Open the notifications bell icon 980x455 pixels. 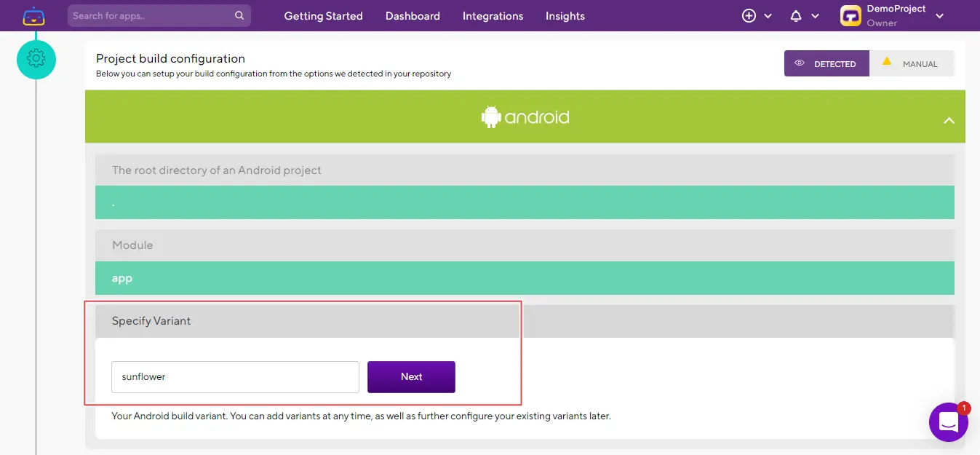[x=796, y=16]
